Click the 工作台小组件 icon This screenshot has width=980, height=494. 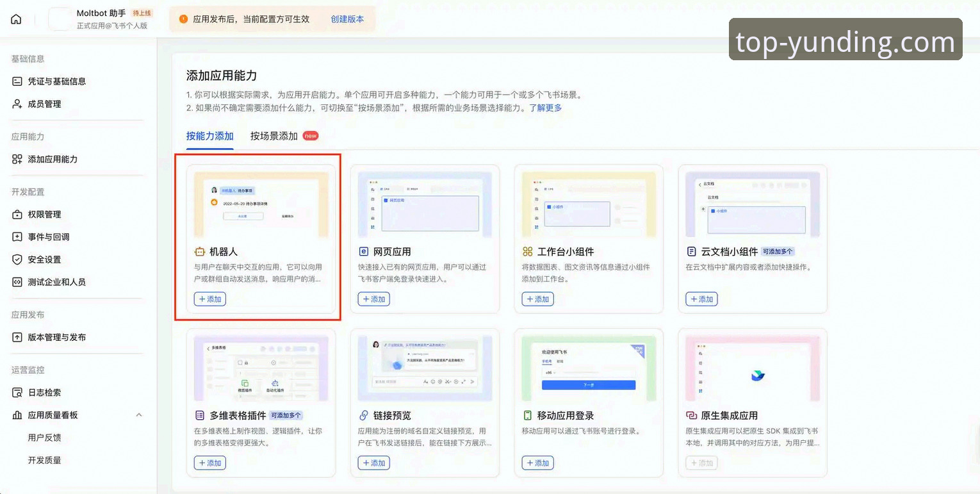tap(527, 252)
